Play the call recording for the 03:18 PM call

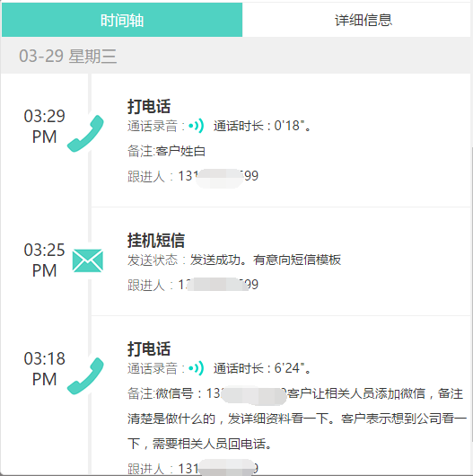click(196, 368)
